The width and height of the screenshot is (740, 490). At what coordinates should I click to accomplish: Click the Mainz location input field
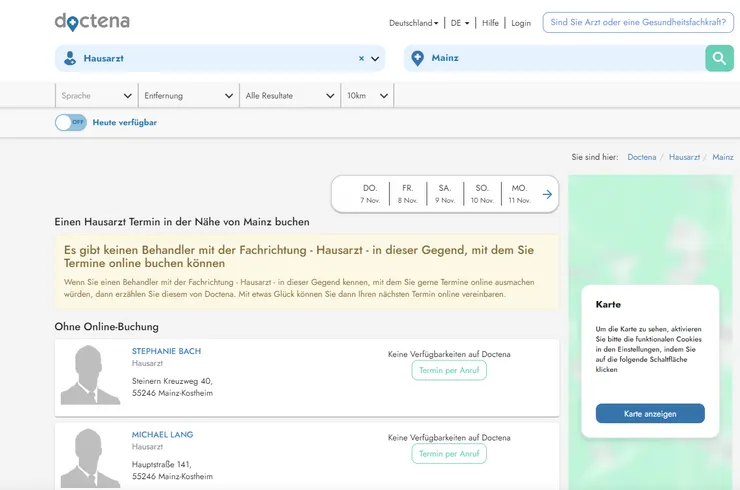click(x=560, y=58)
